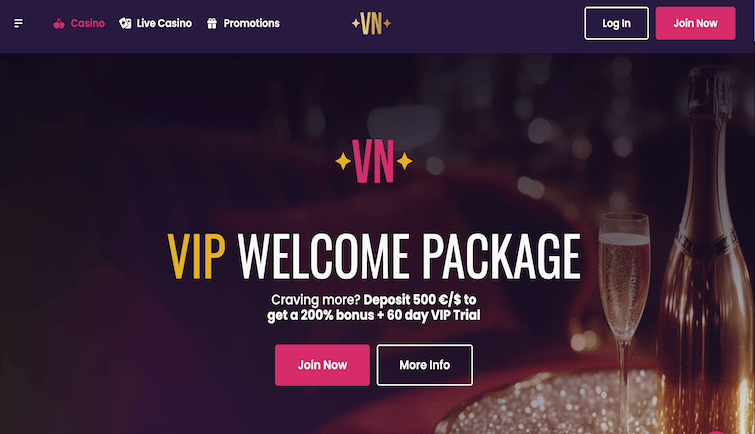Image resolution: width=755 pixels, height=434 pixels.
Task: Click the gold star right of pink VN
Action: (404, 161)
